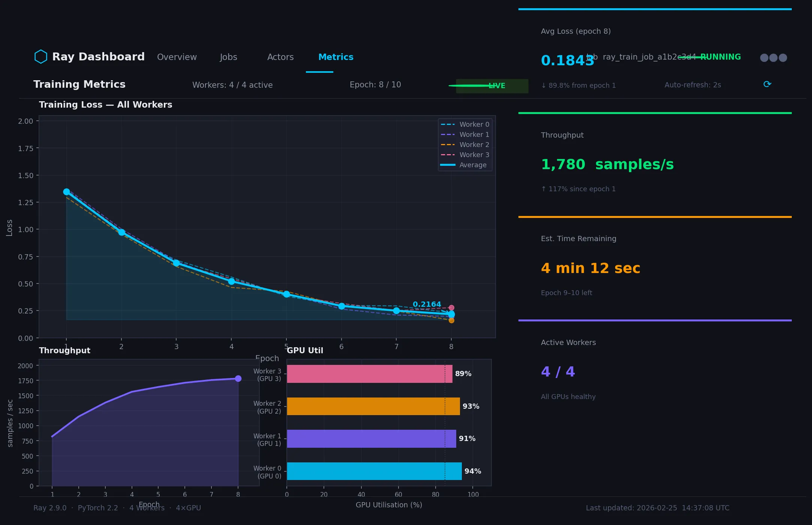812x525 pixels.
Task: Click the auto-refresh circular arrow icon
Action: pos(767,84)
